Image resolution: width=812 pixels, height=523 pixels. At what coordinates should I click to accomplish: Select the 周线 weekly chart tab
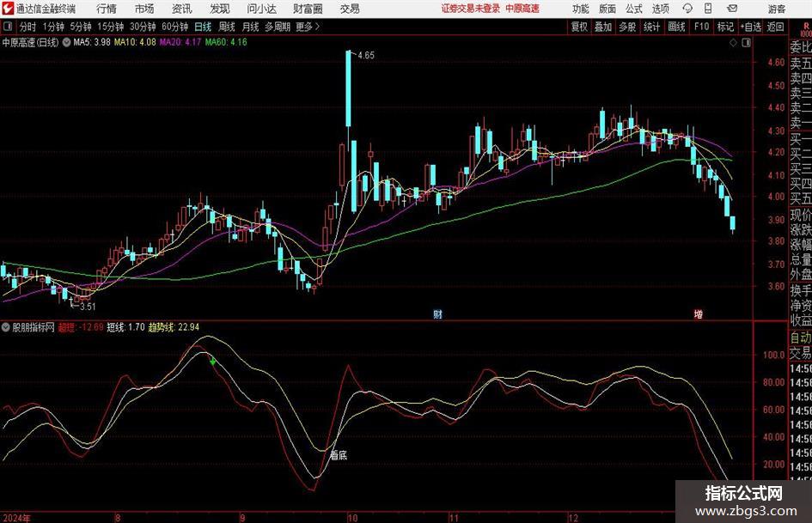(x=227, y=27)
